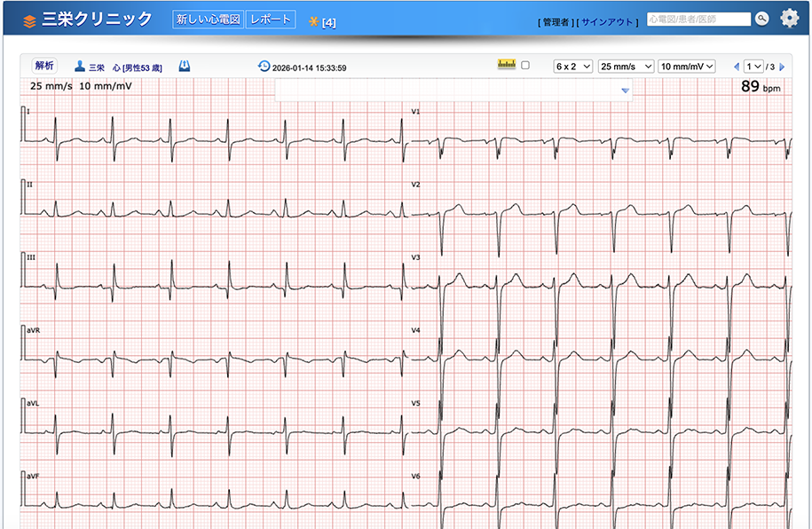The image size is (812, 529).
Task: Go to next page with right arrow
Action: (782, 67)
